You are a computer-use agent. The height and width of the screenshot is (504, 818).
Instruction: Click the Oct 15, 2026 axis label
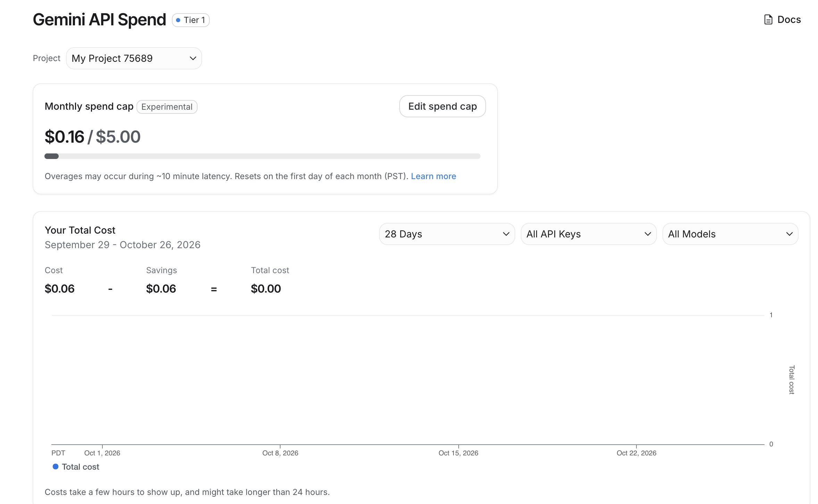(458, 453)
